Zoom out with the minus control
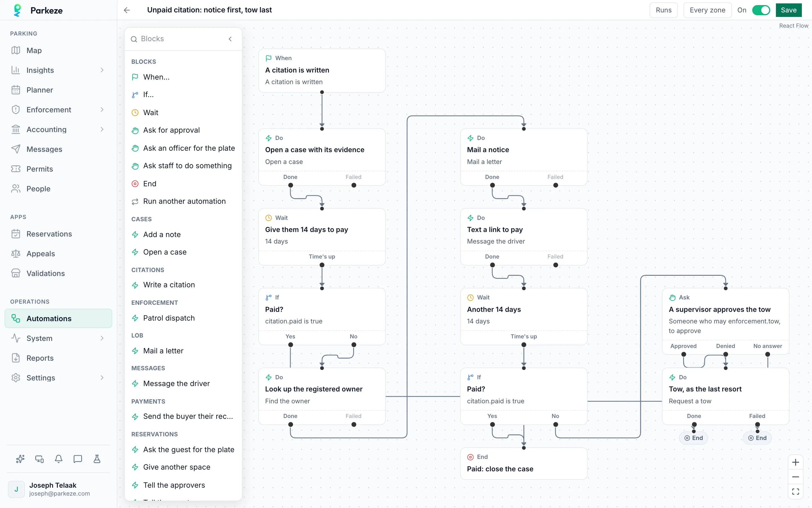This screenshot has width=812, height=508. 796,477
